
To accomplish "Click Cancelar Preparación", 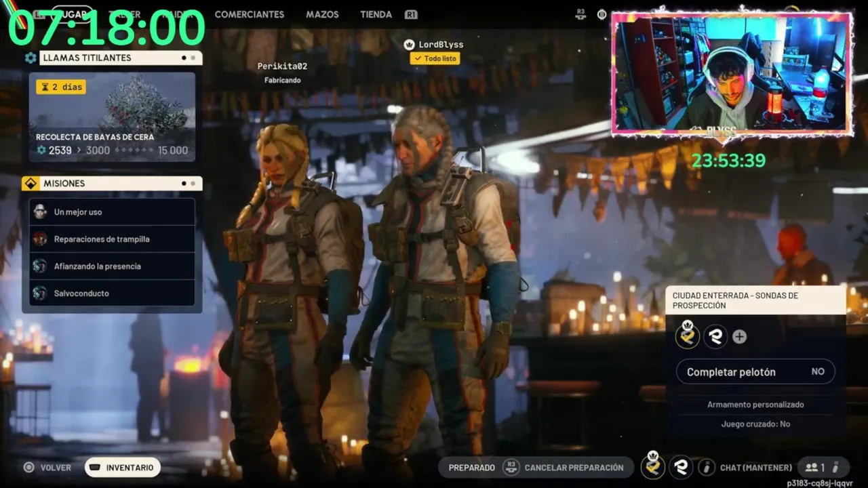I will click(574, 468).
